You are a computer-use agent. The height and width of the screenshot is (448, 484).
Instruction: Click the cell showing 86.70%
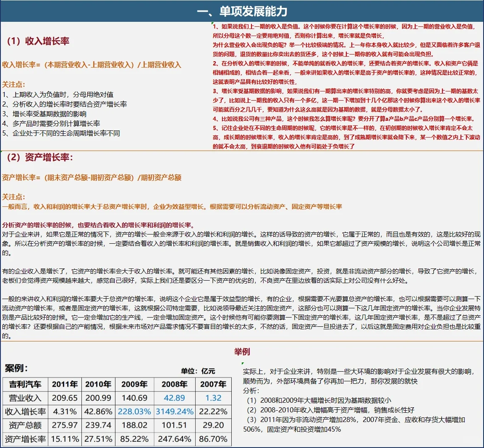(x=213, y=439)
